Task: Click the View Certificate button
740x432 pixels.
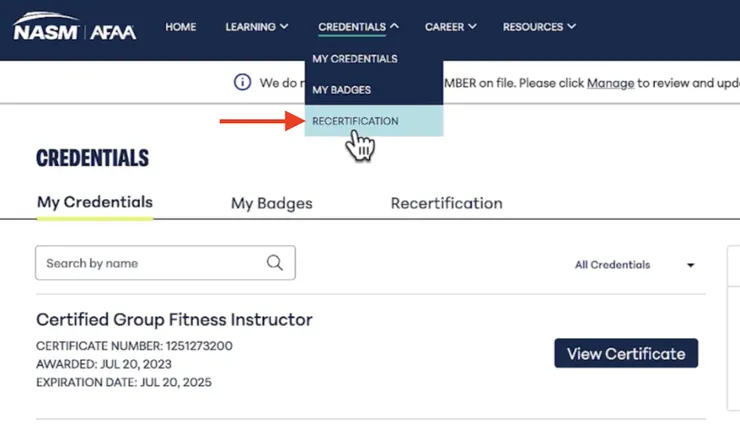Action: pyautogui.click(x=625, y=353)
